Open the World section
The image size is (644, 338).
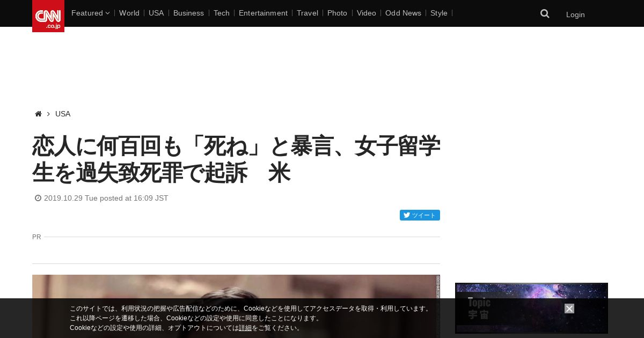(x=129, y=13)
